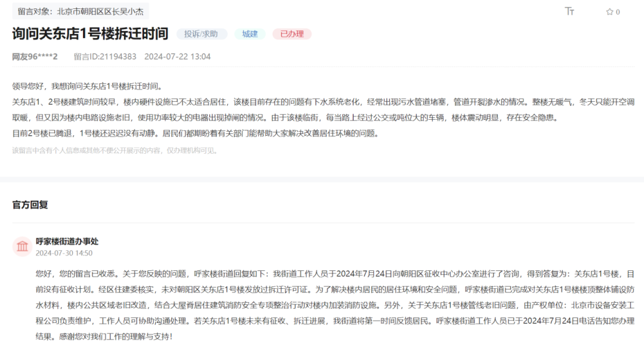The image size is (644, 352).
Task: Open user profile 网友96****2
Action: pyautogui.click(x=35, y=57)
